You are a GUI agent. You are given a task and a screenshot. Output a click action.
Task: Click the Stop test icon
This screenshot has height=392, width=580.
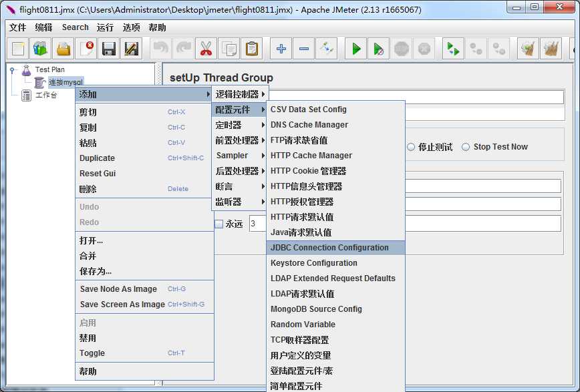402,49
